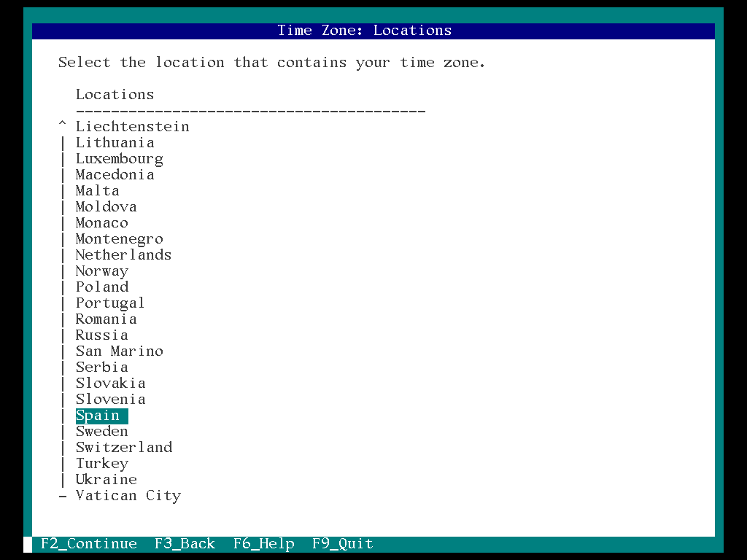Select Turkey from the locations list
The width and height of the screenshot is (747, 560).
tap(102, 464)
